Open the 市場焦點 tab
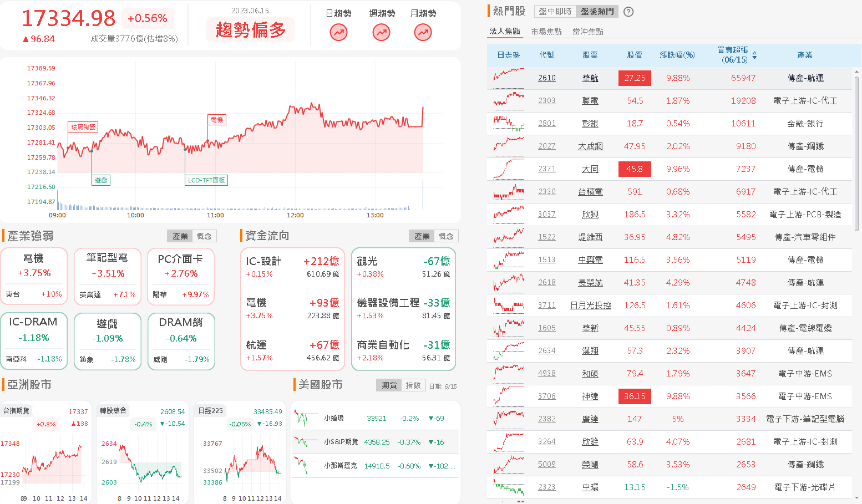 (546, 32)
